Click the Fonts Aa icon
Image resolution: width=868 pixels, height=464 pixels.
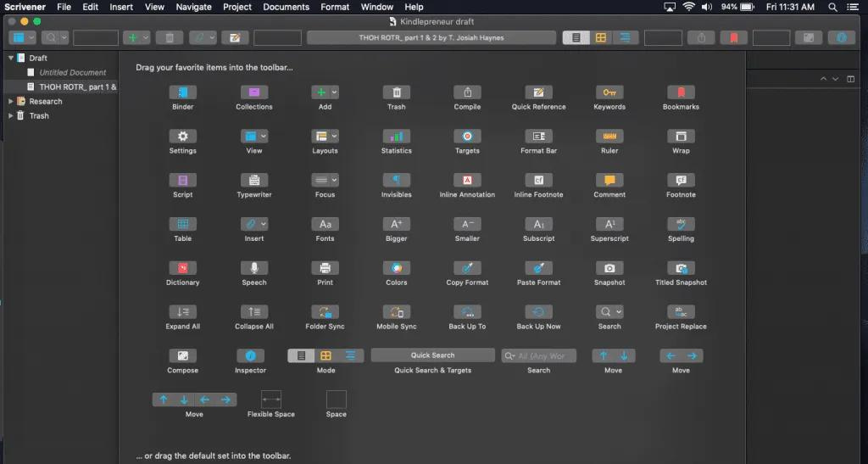[325, 224]
